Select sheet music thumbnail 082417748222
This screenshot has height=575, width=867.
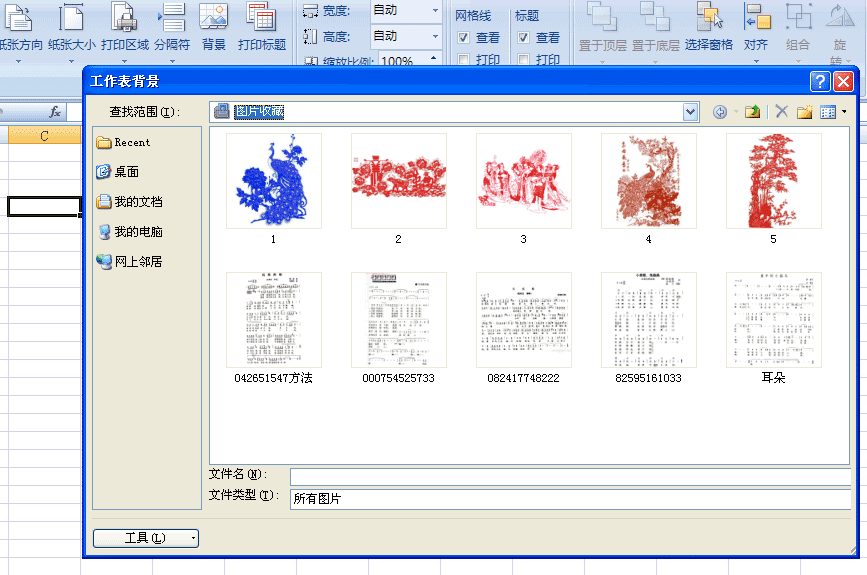tap(524, 320)
